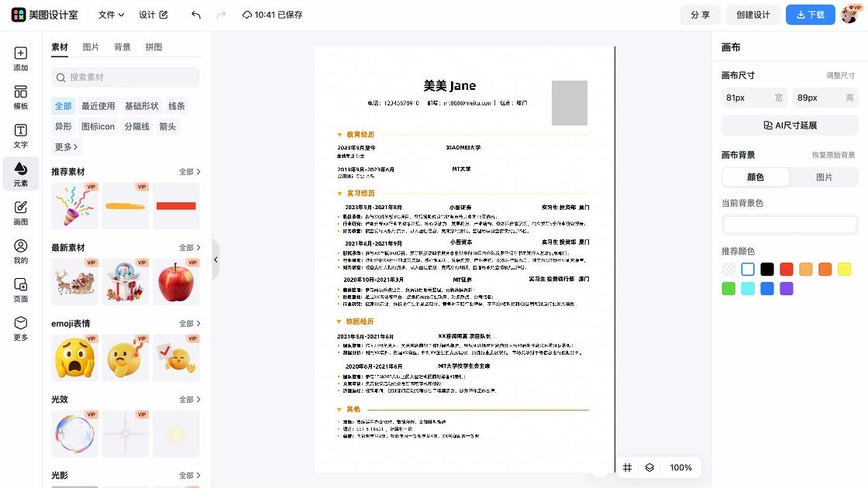Click 恢复原始背景 link
Image resolution: width=868 pixels, height=488 pixels.
click(833, 156)
